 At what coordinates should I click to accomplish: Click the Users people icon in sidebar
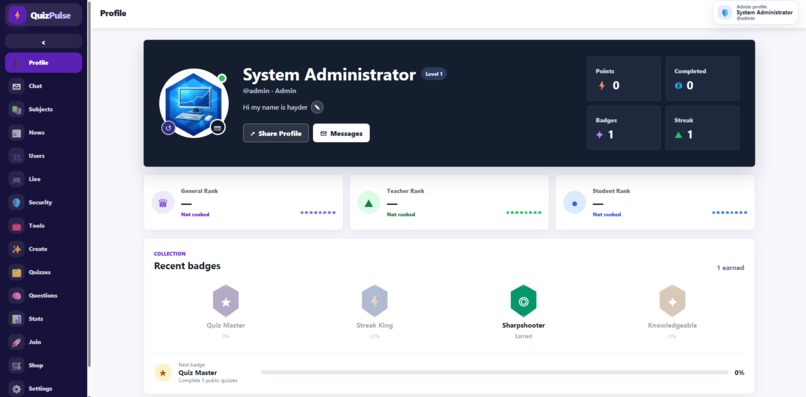coord(17,156)
